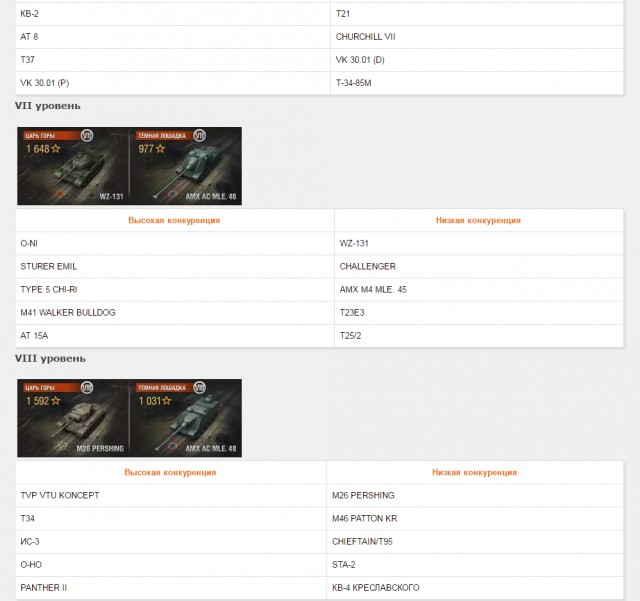
Task: Select the 'VK 30.01 (P)' cell
Action: pos(173,83)
